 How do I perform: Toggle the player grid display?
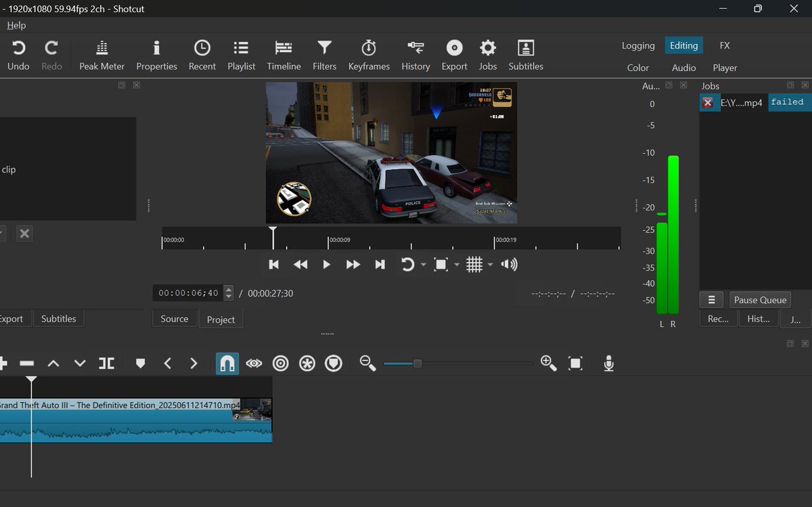tap(474, 265)
